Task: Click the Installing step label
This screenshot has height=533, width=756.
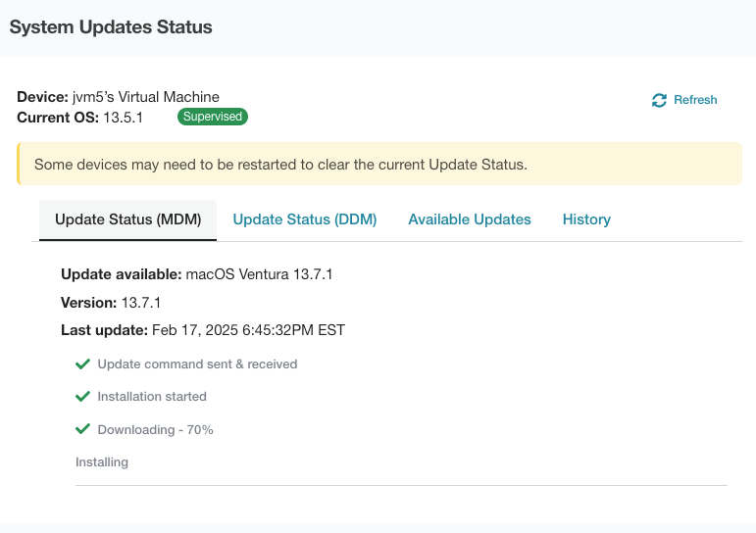Action: click(102, 462)
